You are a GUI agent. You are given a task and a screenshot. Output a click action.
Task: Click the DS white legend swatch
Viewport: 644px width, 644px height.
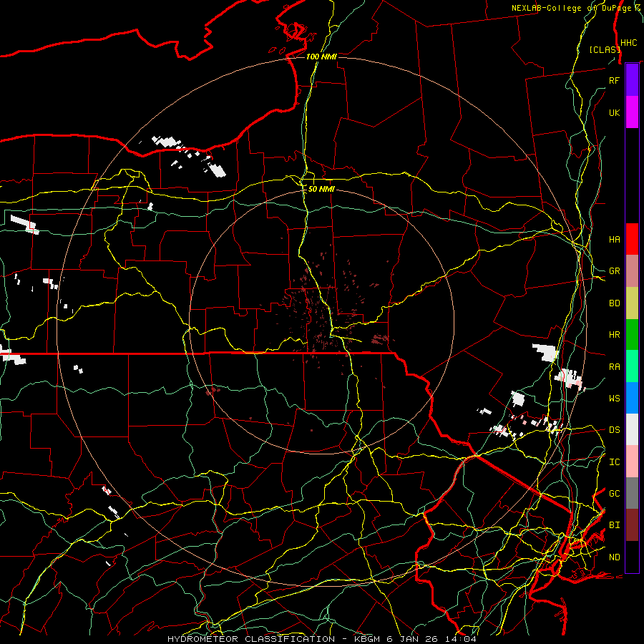coord(632,429)
